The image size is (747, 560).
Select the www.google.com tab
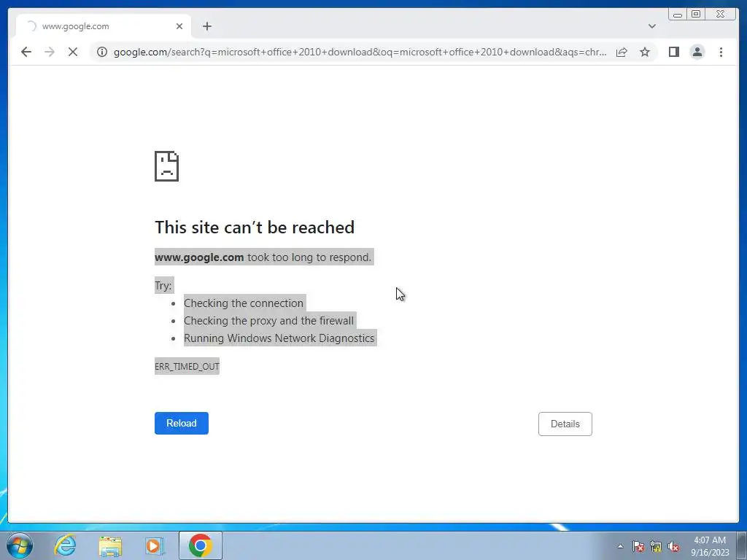[104, 26]
